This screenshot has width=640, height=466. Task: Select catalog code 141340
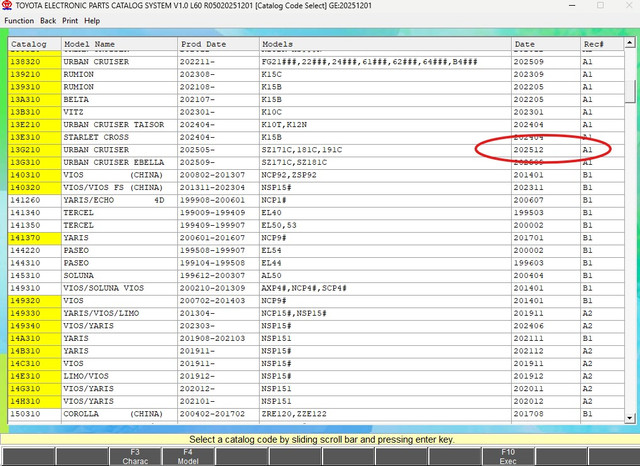[x=34, y=213]
